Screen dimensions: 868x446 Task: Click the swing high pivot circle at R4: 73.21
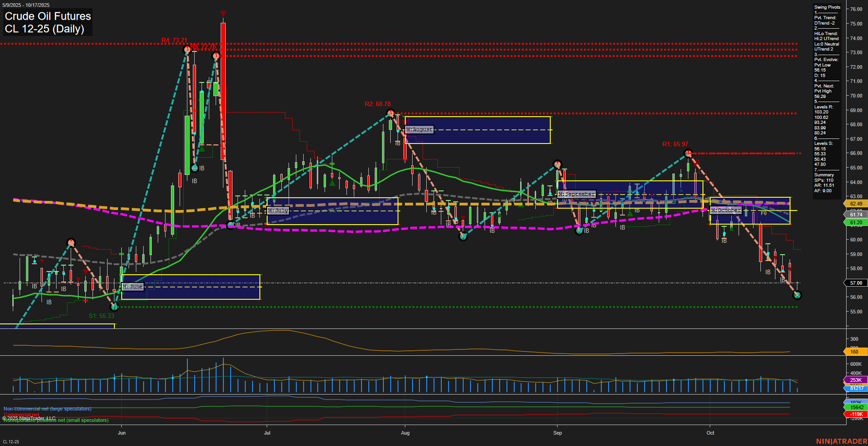186,50
